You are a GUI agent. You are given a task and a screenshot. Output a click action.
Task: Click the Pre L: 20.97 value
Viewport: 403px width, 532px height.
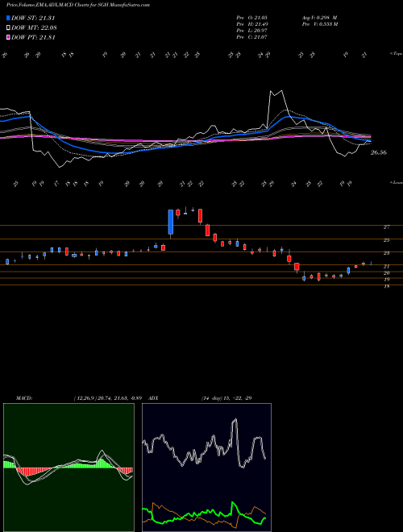(252, 30)
